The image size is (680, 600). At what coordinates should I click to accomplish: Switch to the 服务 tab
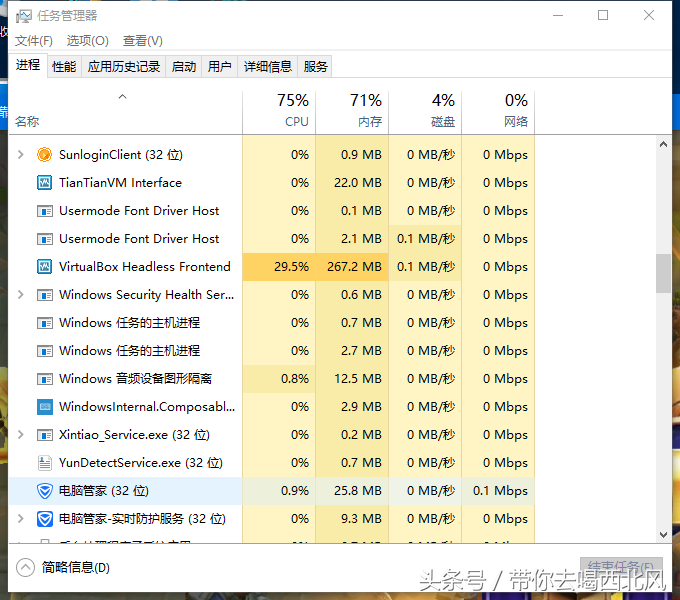coord(315,67)
